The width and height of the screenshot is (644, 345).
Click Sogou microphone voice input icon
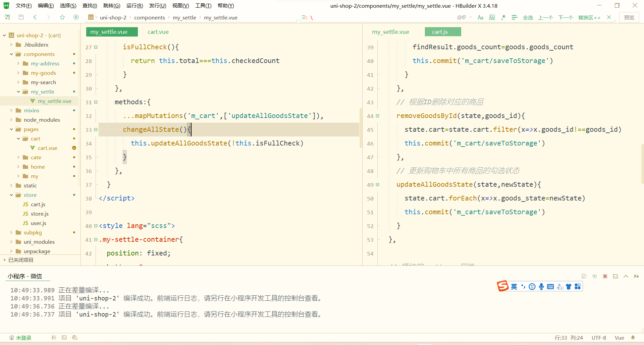[x=541, y=286]
